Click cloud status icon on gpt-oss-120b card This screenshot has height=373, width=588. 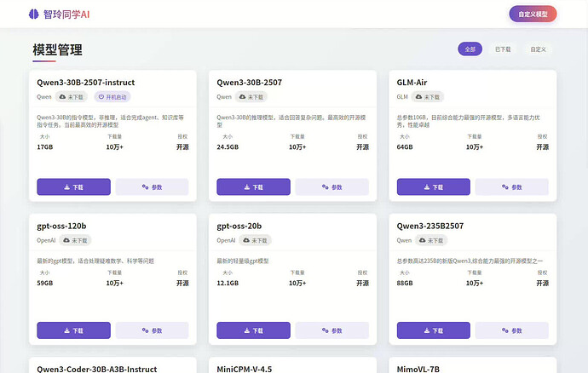pos(66,240)
